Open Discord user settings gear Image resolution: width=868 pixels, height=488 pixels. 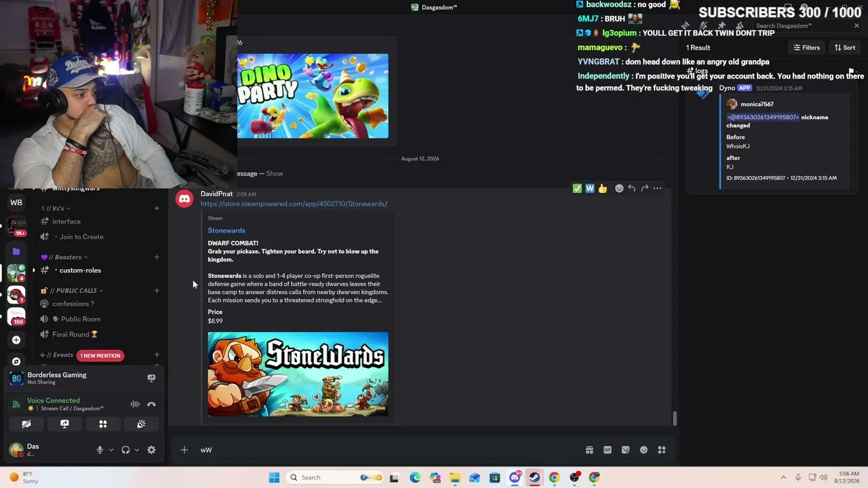(x=151, y=450)
